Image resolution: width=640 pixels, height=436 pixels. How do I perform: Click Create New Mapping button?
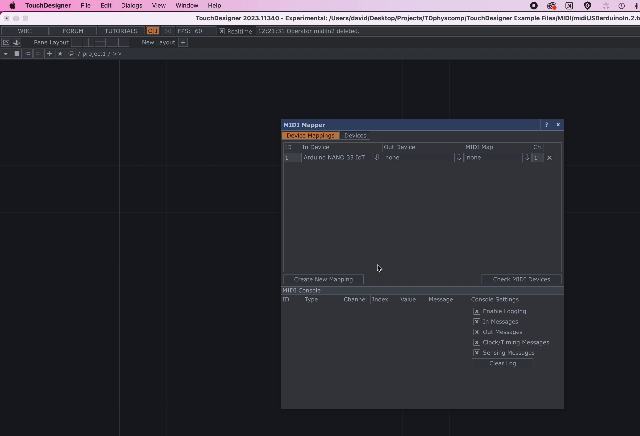[323, 279]
